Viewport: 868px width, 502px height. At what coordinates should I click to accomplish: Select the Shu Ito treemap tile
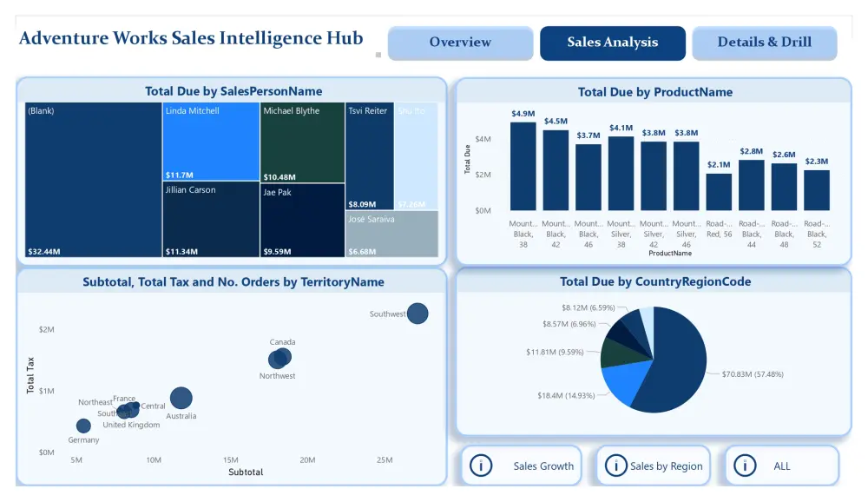[417, 155]
